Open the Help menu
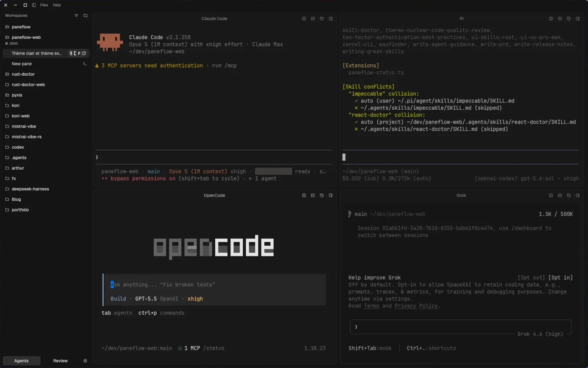This screenshot has height=368, width=588. point(57,5)
